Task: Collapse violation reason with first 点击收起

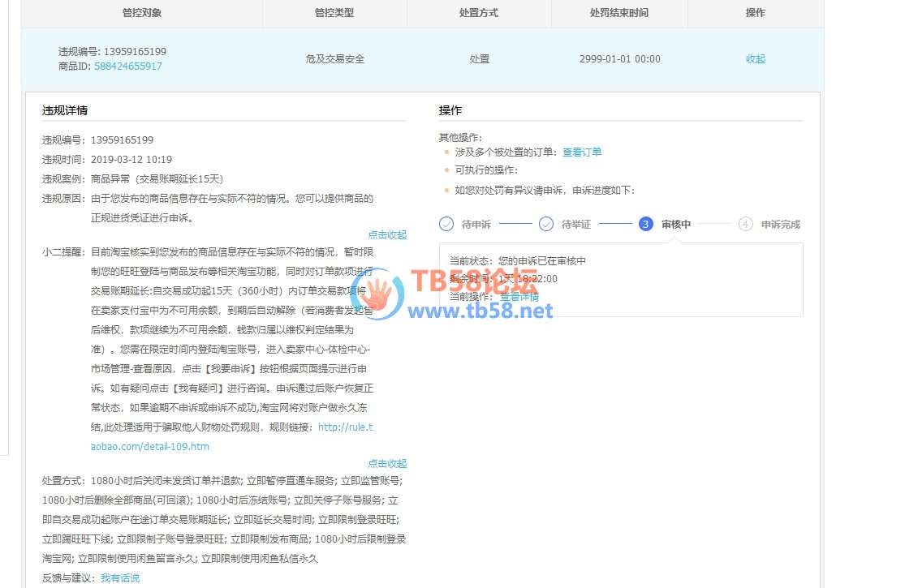Action: (387, 234)
